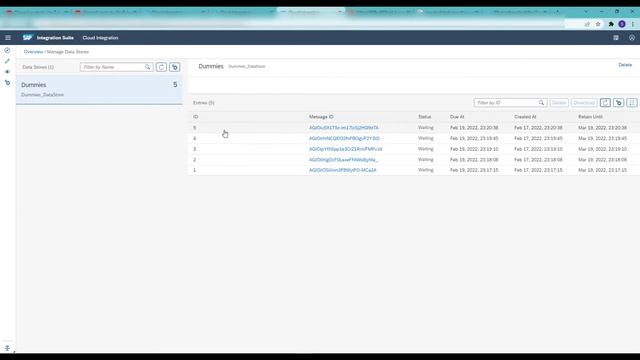Open Message ID link in entry row 4
Image resolution: width=640 pixels, height=360 pixels.
point(344,138)
